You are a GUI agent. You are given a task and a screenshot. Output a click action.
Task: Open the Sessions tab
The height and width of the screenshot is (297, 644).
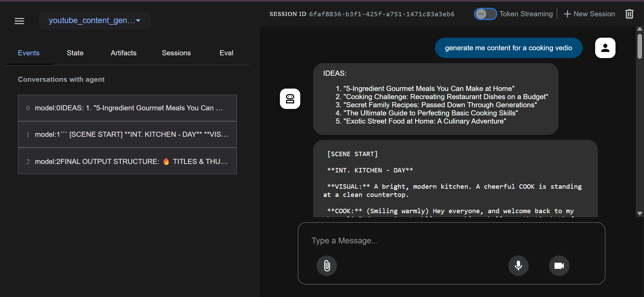pos(176,53)
